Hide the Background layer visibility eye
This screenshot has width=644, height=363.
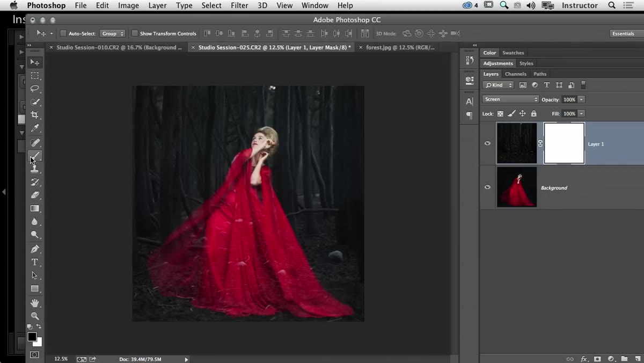tap(487, 187)
